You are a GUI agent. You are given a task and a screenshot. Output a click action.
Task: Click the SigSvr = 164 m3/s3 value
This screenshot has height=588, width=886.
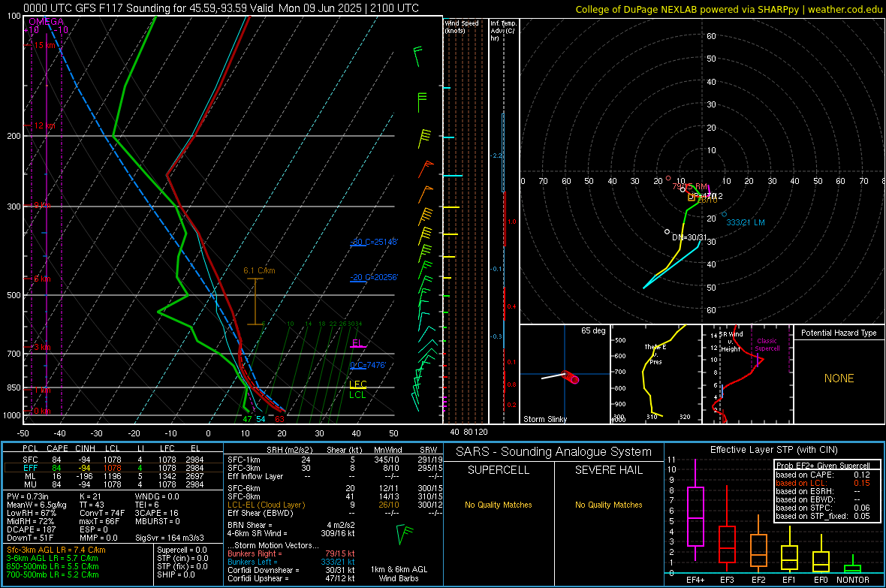pyautogui.click(x=170, y=538)
